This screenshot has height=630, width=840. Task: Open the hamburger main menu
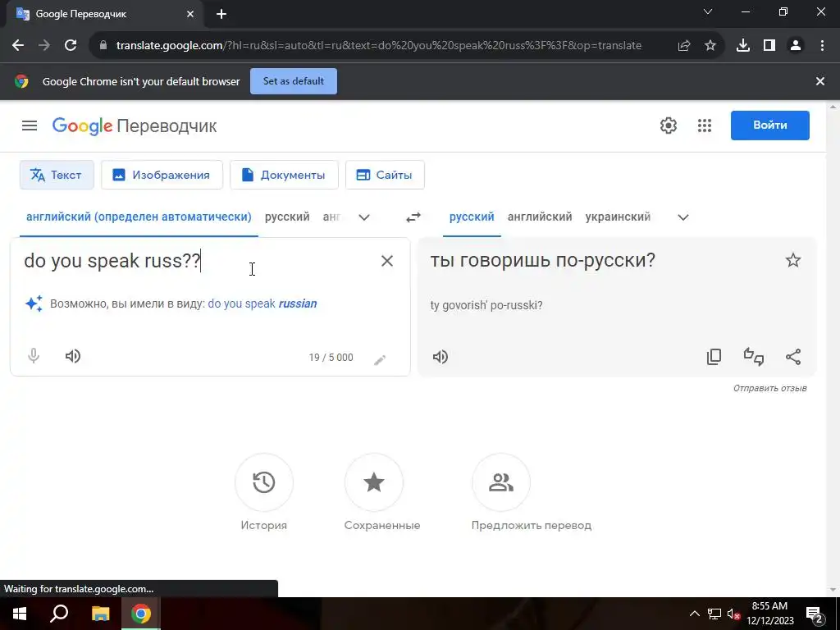coord(30,126)
